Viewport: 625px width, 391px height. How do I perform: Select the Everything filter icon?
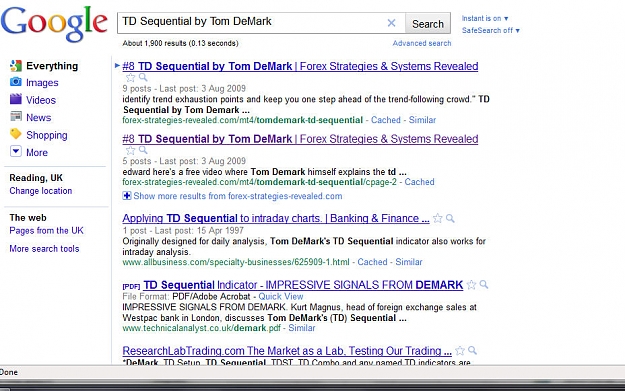(x=16, y=66)
